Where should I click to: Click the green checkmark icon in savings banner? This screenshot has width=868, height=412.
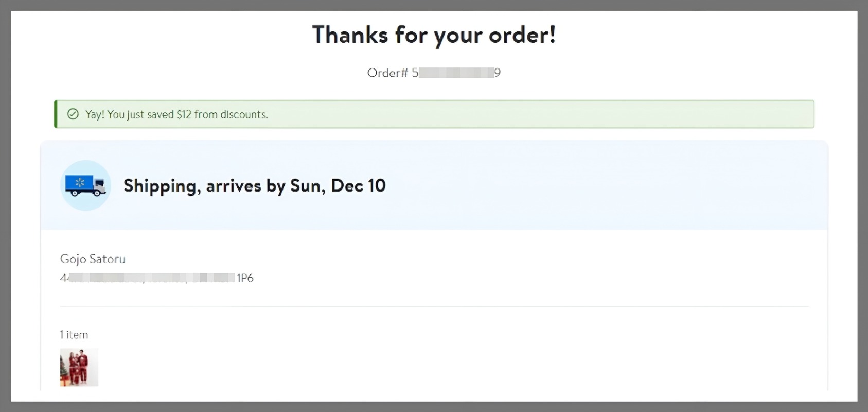point(73,114)
